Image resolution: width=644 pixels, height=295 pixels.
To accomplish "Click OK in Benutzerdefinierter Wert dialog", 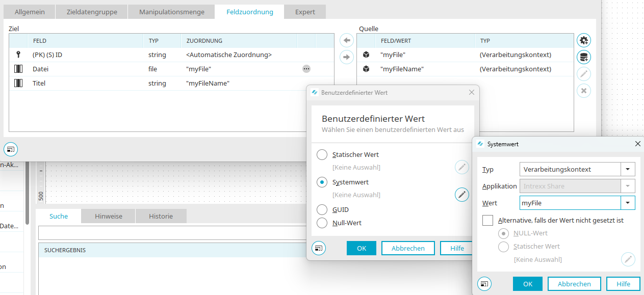I will (x=362, y=248).
